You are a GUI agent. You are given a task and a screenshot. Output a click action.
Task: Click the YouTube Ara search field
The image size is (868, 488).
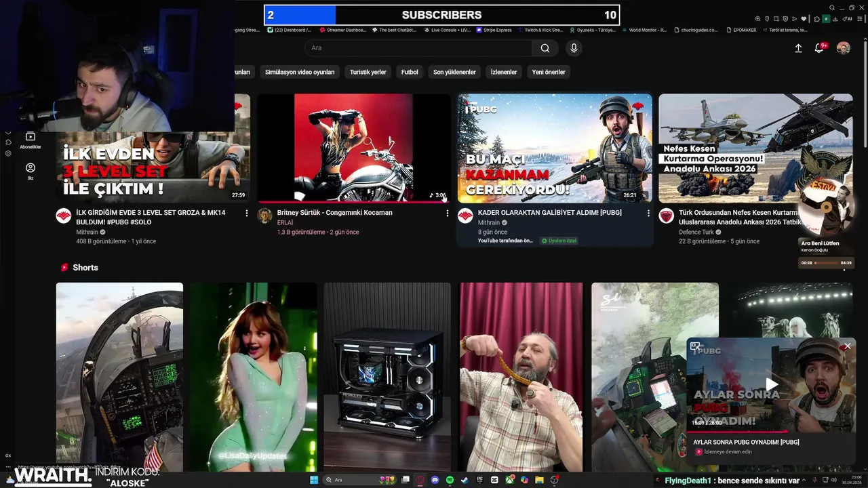pos(418,48)
